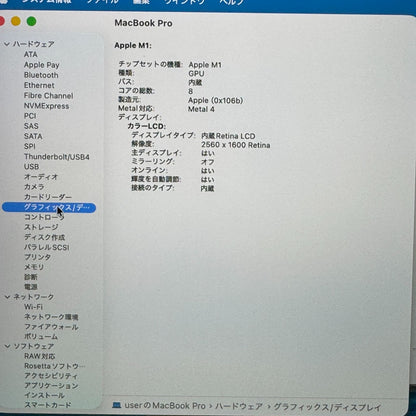
Task: Open オーディオ in the sidebar
Action: pyautogui.click(x=41, y=177)
